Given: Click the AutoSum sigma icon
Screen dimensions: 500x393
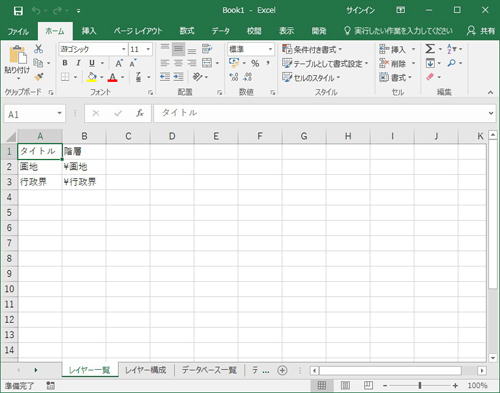Looking at the screenshot, I should tap(430, 49).
